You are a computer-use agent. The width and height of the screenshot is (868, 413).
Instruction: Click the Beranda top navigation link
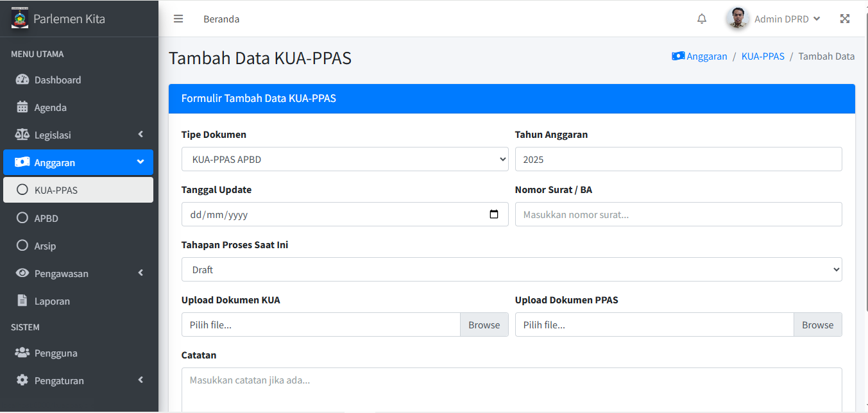point(221,19)
